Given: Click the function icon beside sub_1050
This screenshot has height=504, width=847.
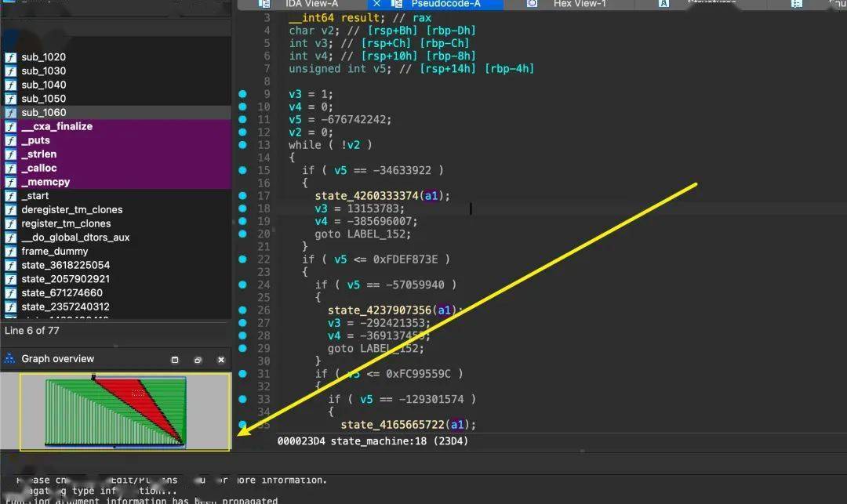Looking at the screenshot, I should tap(11, 99).
